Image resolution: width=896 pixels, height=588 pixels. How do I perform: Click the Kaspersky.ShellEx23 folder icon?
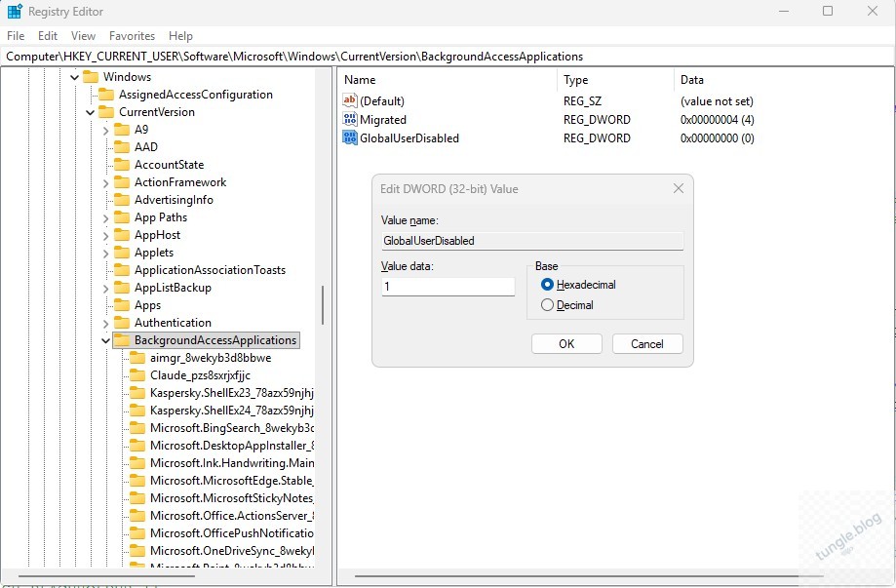click(137, 393)
